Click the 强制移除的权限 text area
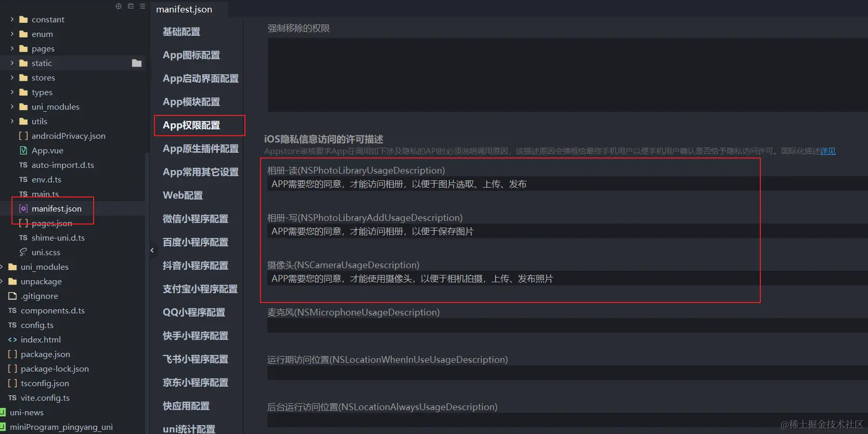 [x=567, y=75]
